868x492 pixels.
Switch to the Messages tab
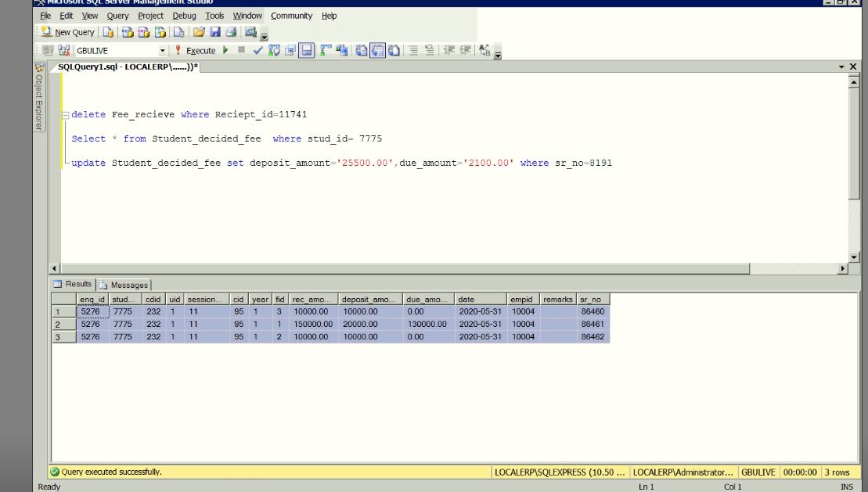(127, 285)
